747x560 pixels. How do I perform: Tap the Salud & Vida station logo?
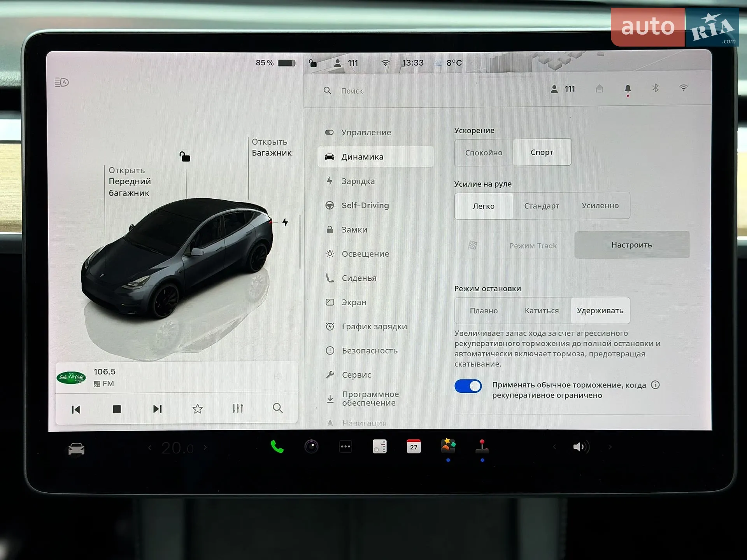click(x=71, y=377)
